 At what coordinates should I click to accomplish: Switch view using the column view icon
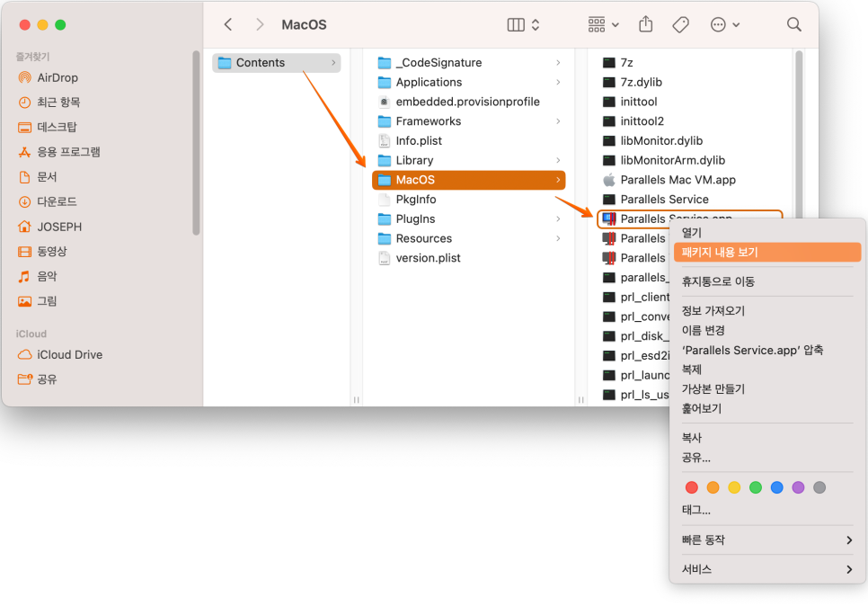tap(516, 24)
